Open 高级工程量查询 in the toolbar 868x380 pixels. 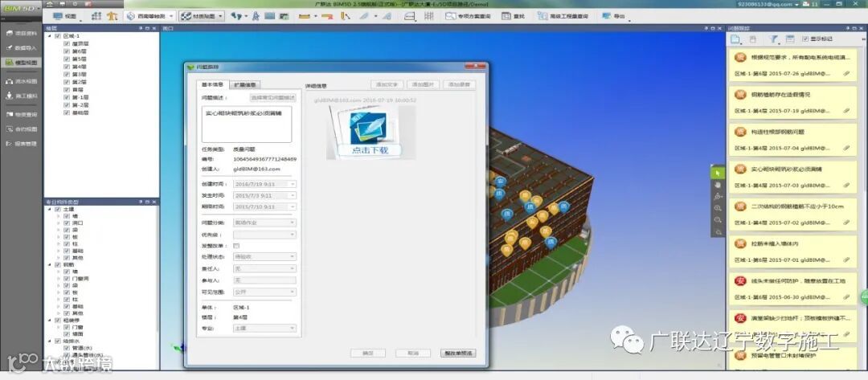(x=563, y=16)
